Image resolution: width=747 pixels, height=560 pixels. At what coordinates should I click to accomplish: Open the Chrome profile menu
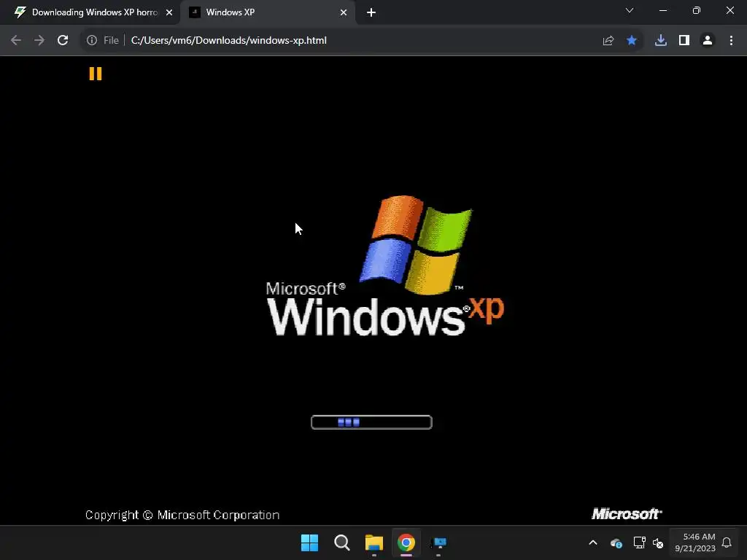708,41
